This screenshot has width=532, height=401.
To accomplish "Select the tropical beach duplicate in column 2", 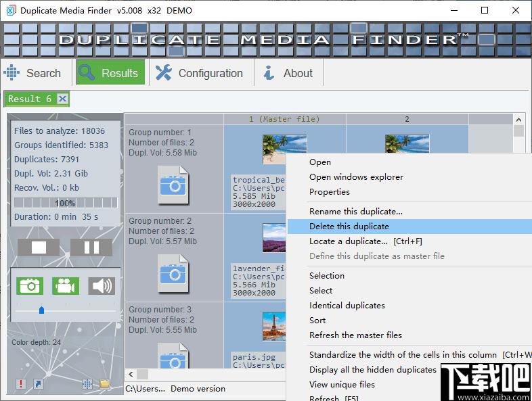I will coord(407,144).
